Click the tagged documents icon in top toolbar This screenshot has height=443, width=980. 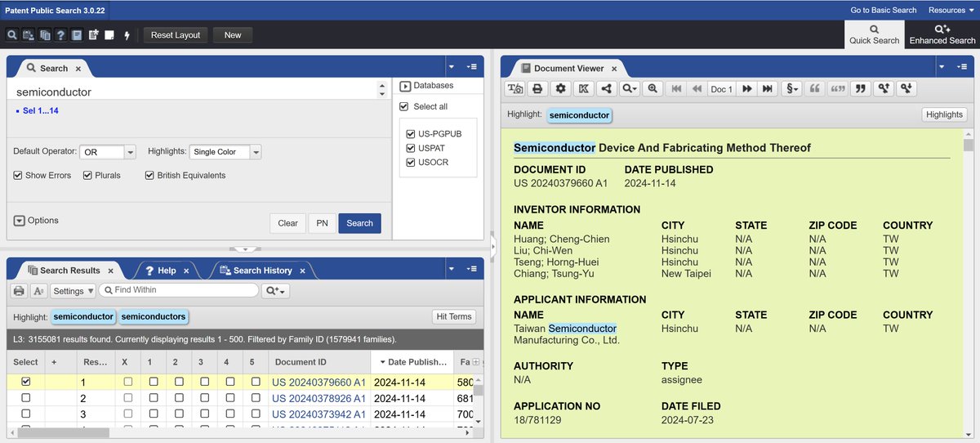[x=93, y=35]
